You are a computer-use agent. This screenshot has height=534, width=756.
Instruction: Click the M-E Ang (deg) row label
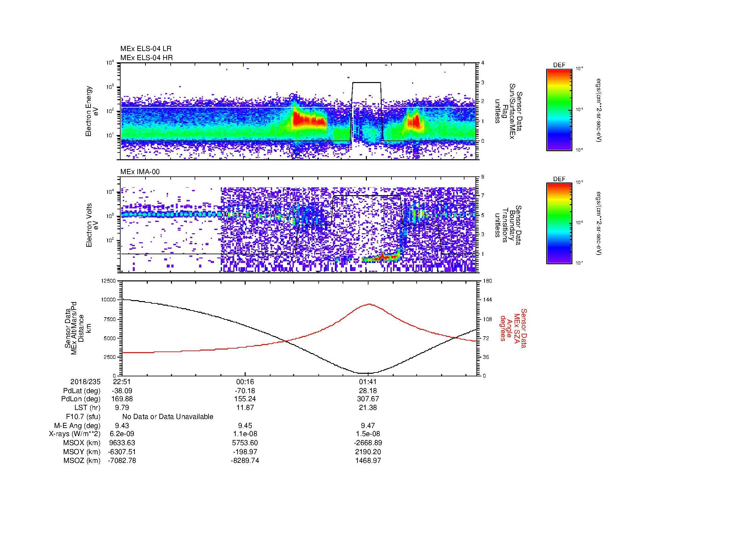coord(77,425)
